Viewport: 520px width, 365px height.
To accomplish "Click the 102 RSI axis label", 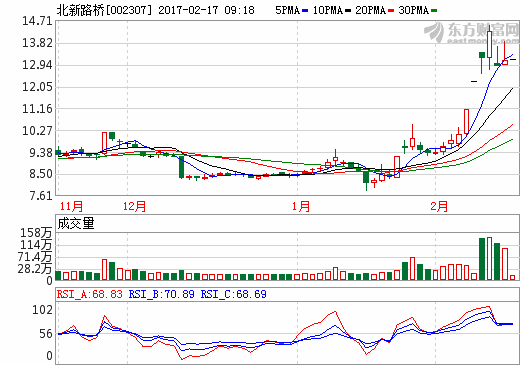I will tap(42, 310).
